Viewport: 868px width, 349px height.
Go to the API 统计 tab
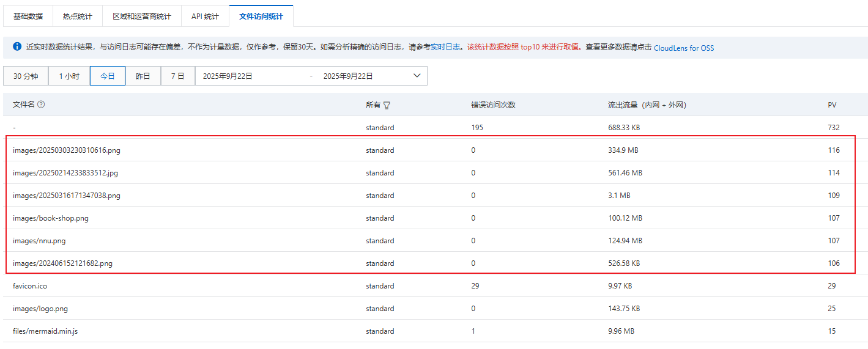[x=205, y=17]
